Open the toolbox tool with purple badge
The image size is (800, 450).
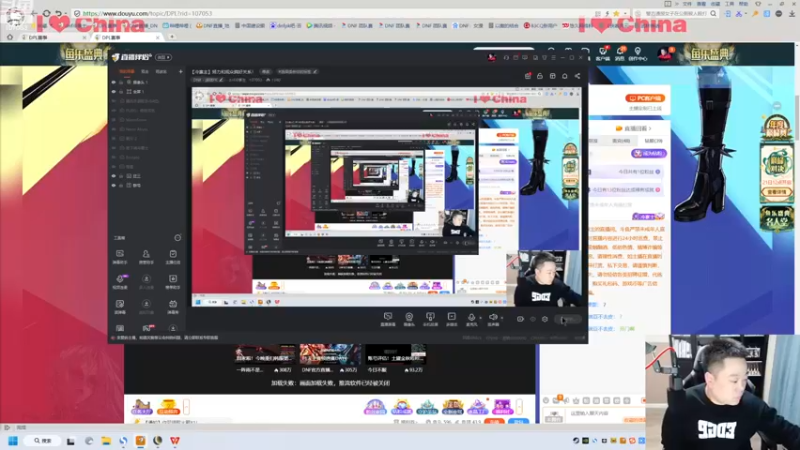click(120, 282)
